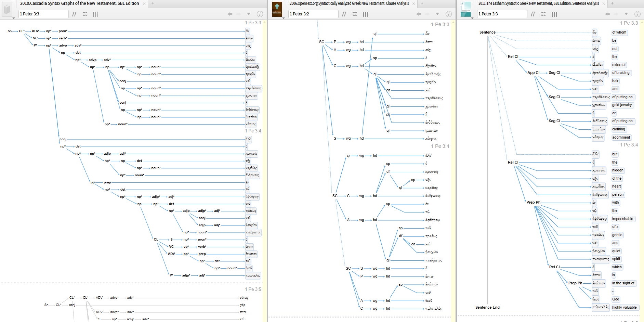Close the Cascadia Syntax Graphs tab
The image size is (644, 322).
[144, 3]
